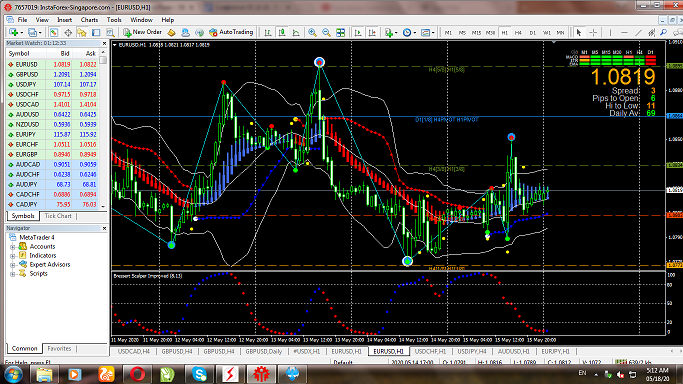Open the USDCAD,H4 chart tab
Screen dimensions: 683x384
pos(134,351)
